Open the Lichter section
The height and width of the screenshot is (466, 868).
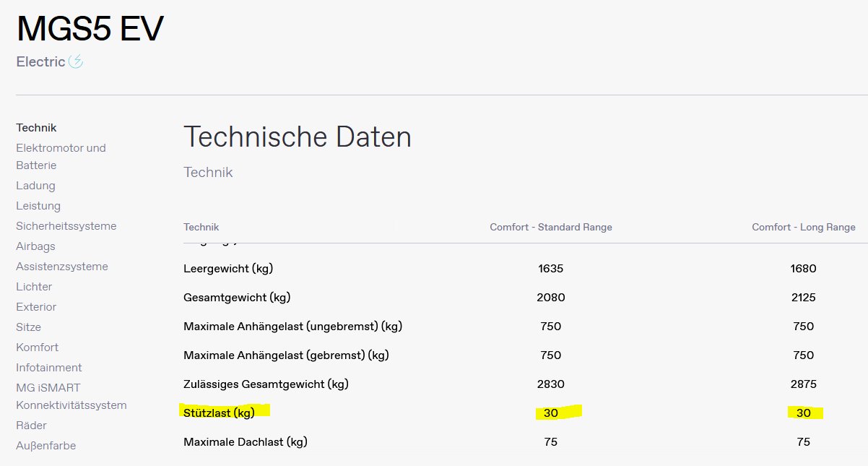tap(34, 287)
